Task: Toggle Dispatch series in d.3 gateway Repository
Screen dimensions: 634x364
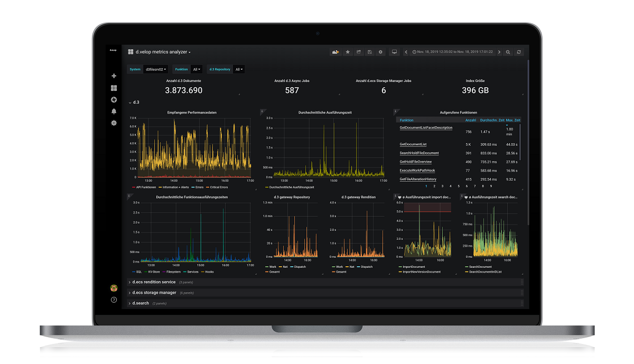Action: coord(297,267)
